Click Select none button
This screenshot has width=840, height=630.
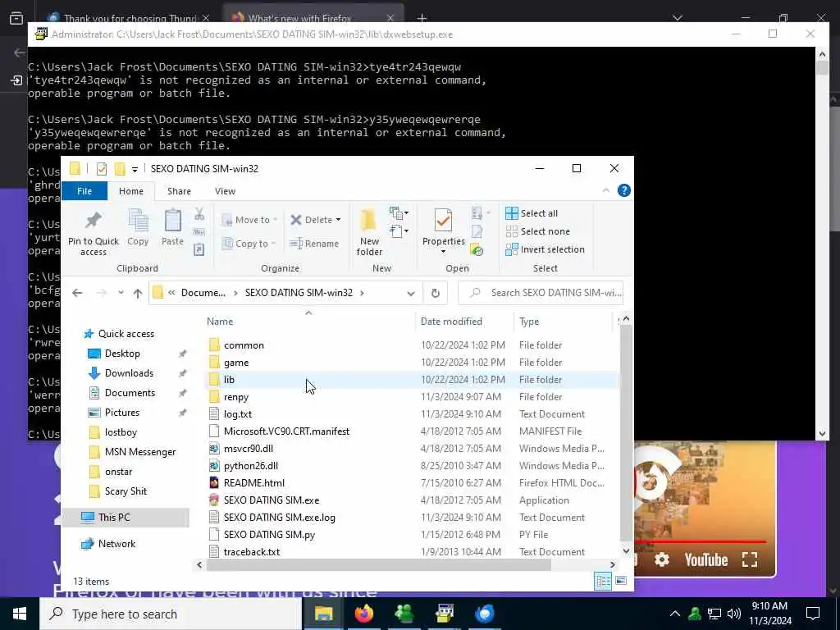pyautogui.click(x=538, y=231)
